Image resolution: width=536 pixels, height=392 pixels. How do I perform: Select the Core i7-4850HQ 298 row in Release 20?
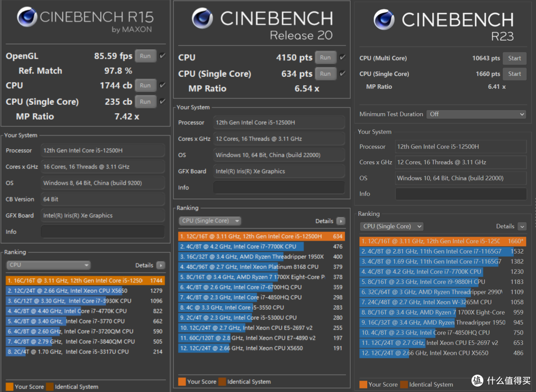[262, 297]
